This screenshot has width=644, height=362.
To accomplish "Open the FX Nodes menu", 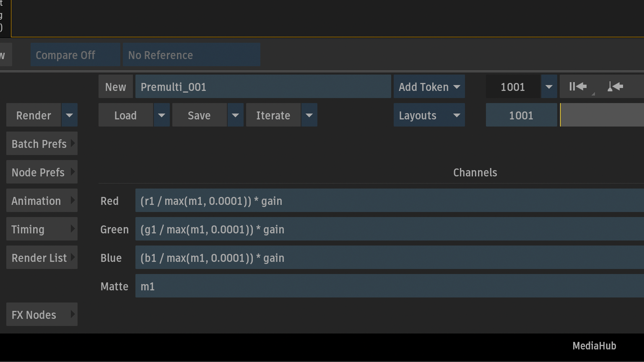I will point(42,315).
